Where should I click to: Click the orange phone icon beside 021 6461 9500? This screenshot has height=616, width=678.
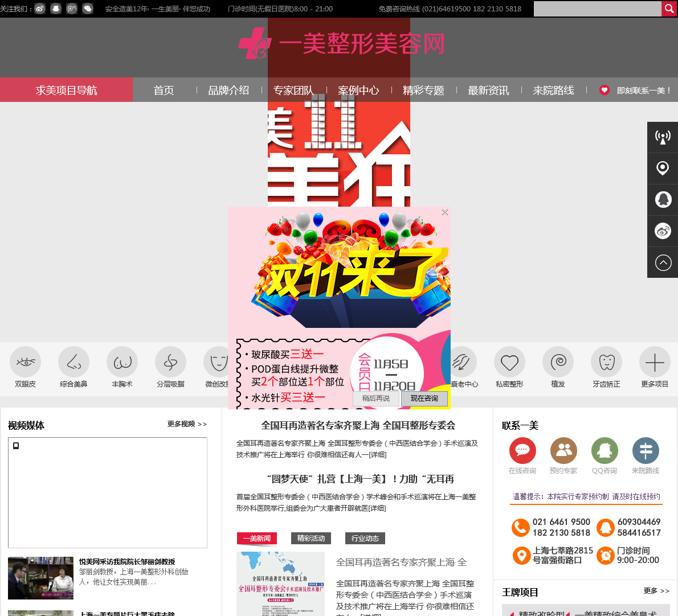click(x=521, y=527)
